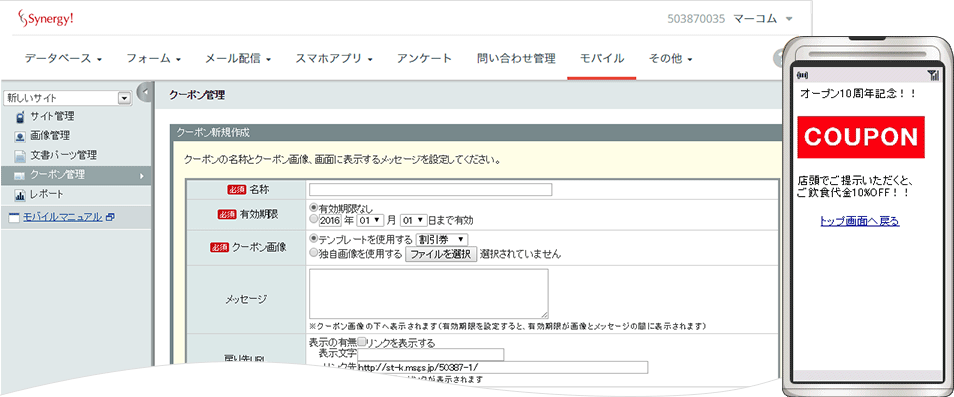Open the 問い合わせ管理 tab

517,59
